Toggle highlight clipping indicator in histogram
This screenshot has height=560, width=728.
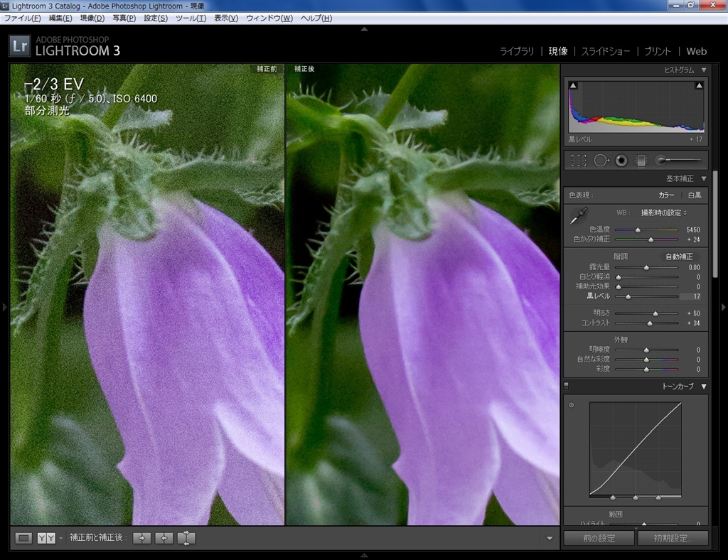pos(699,85)
